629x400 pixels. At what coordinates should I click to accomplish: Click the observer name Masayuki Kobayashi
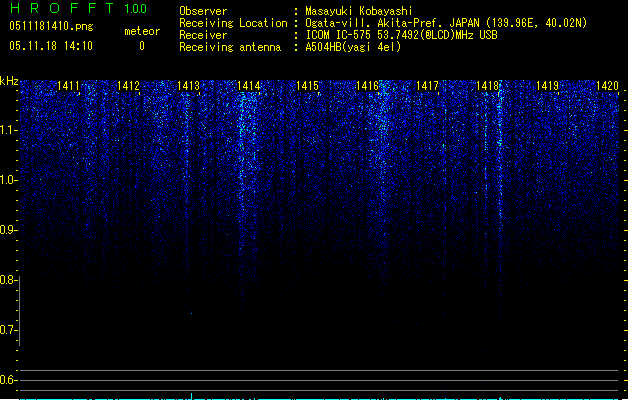(x=359, y=11)
